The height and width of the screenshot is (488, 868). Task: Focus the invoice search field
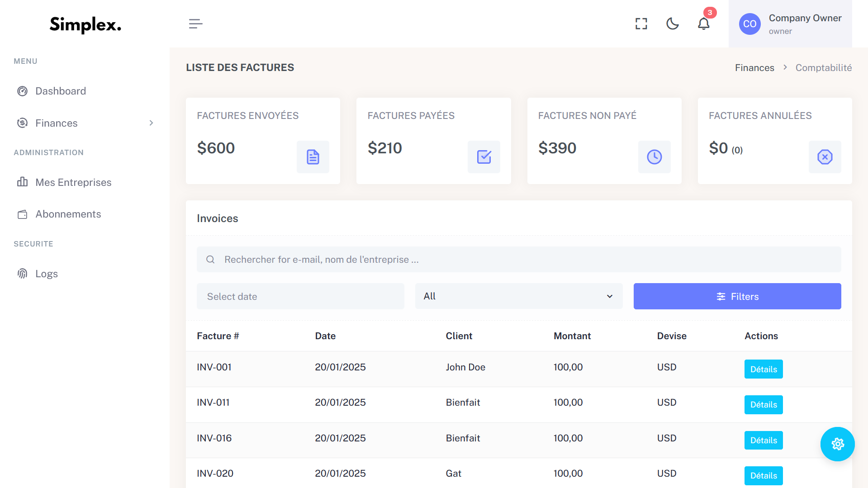518,260
